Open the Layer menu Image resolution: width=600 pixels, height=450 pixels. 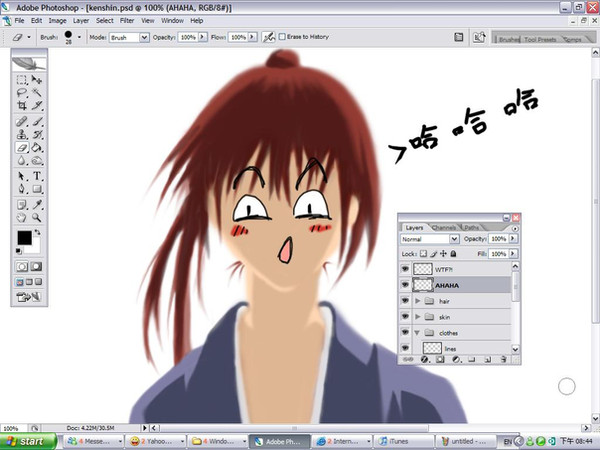(81, 21)
